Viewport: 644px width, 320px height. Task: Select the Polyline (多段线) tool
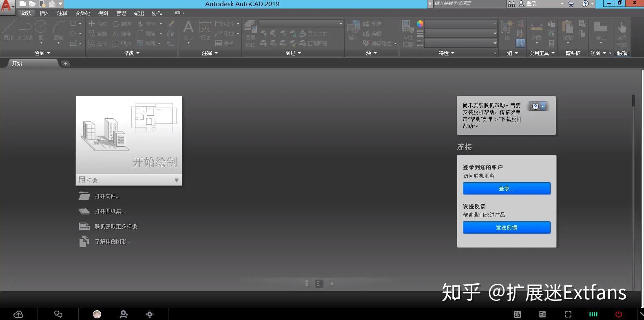click(25, 31)
